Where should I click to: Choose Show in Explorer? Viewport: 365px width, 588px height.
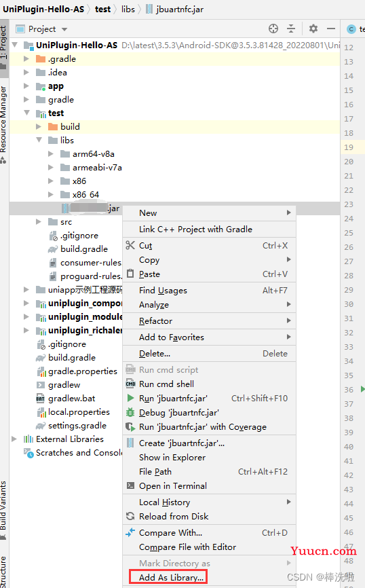coord(172,458)
